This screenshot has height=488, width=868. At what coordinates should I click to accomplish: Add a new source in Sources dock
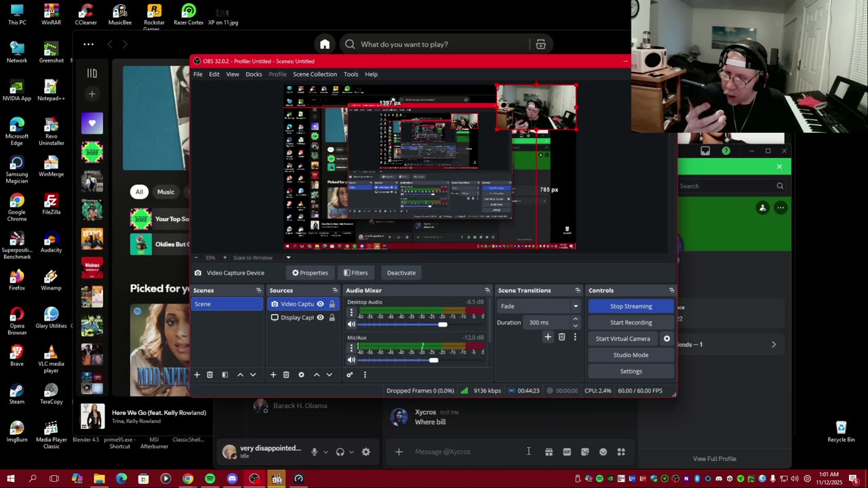[x=273, y=375]
